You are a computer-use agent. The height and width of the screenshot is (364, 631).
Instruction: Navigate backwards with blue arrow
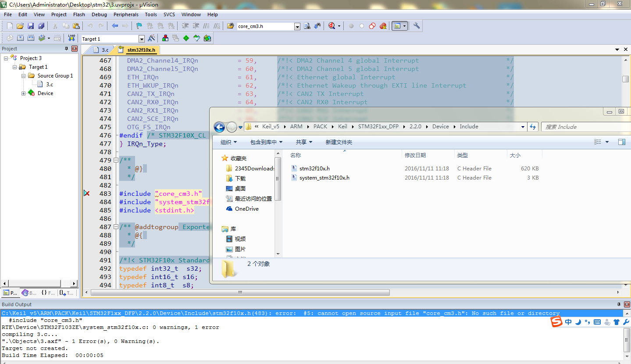click(115, 26)
